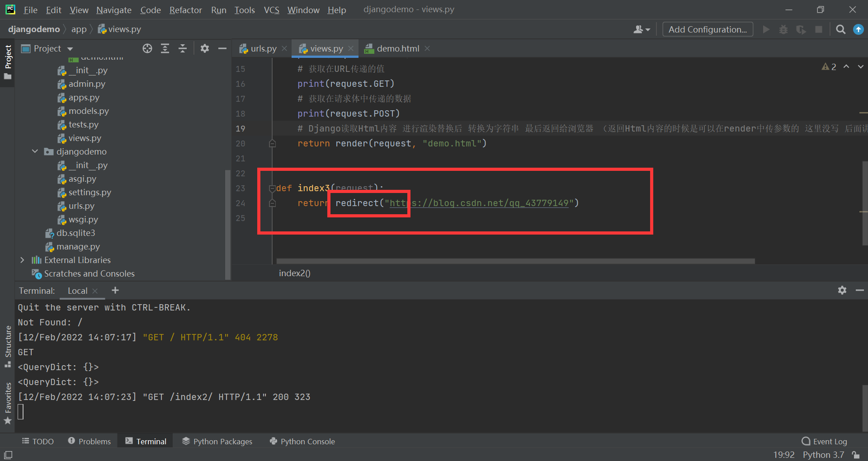Open Terminal settings gear
The width and height of the screenshot is (868, 461).
(x=842, y=290)
